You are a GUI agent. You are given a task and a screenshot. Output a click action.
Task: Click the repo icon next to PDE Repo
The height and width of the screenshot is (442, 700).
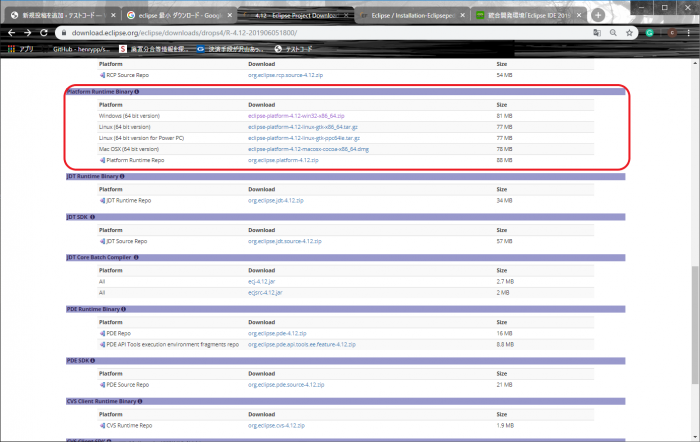tap(102, 334)
